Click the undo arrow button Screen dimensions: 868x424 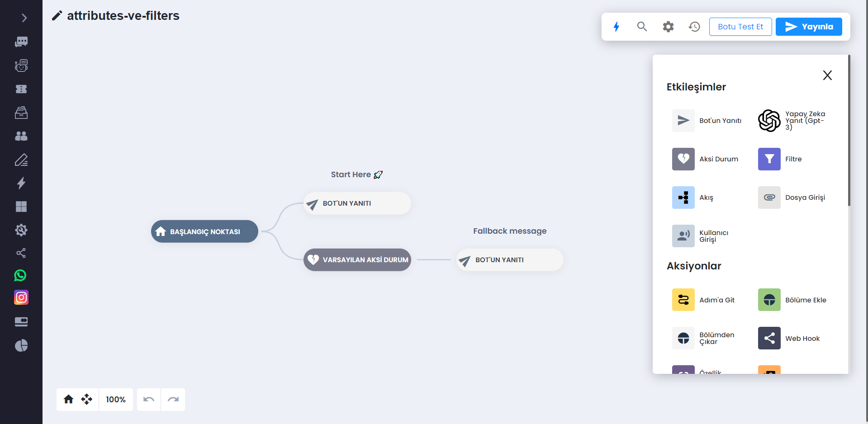coord(149,400)
